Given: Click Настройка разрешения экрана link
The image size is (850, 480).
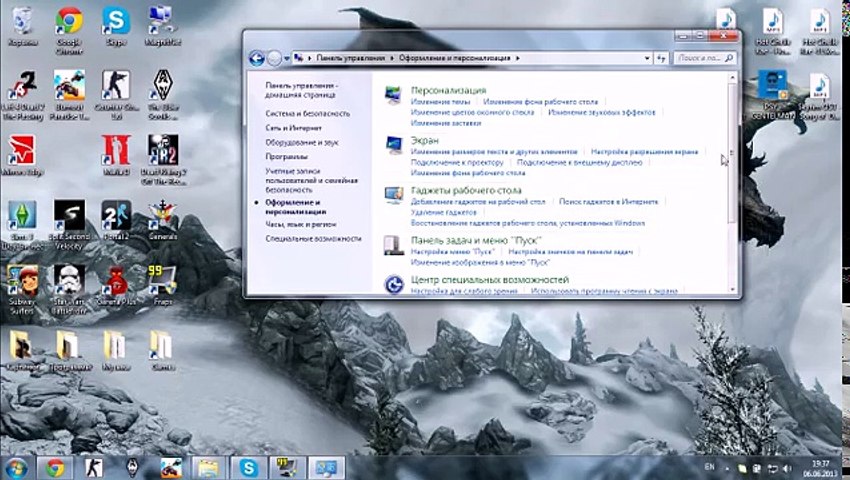Looking at the screenshot, I should [645, 152].
